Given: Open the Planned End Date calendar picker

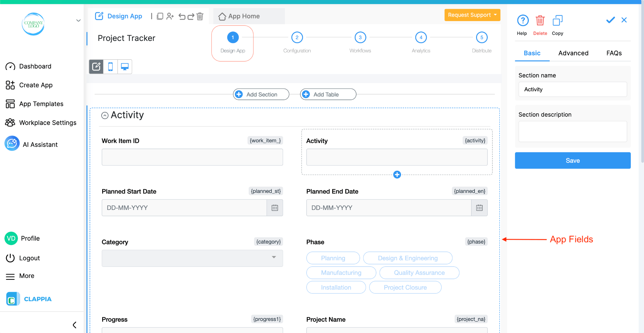Looking at the screenshot, I should pyautogui.click(x=479, y=208).
